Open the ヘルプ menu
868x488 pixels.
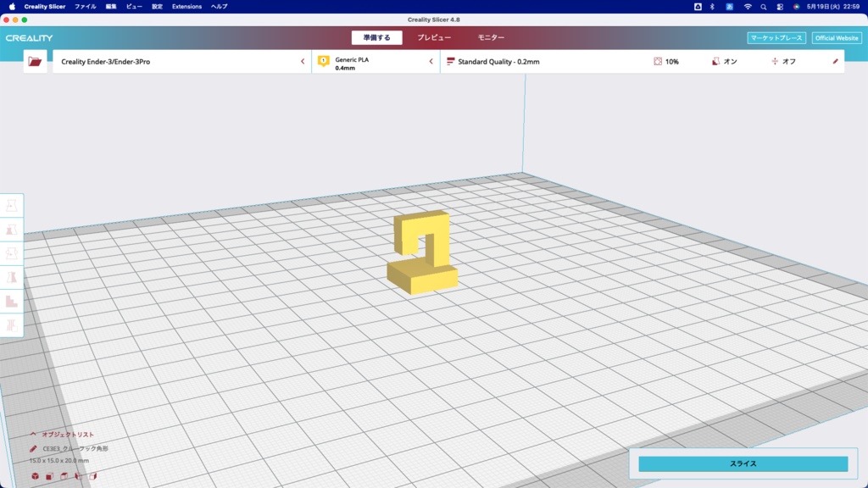coord(220,7)
